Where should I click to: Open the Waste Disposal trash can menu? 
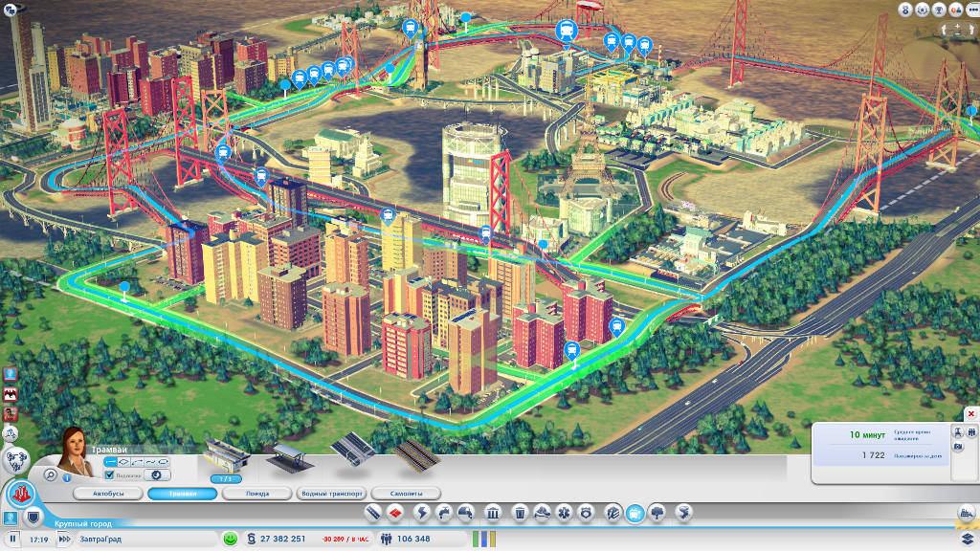tap(520, 513)
